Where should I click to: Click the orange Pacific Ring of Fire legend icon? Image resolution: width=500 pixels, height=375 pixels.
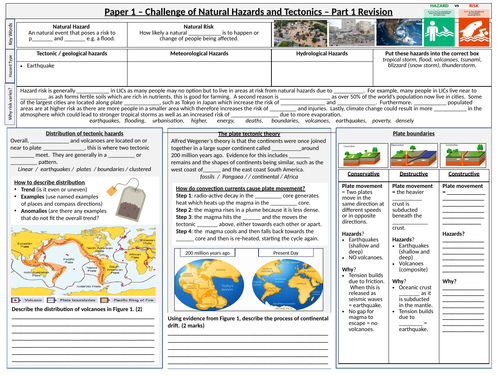104,300
